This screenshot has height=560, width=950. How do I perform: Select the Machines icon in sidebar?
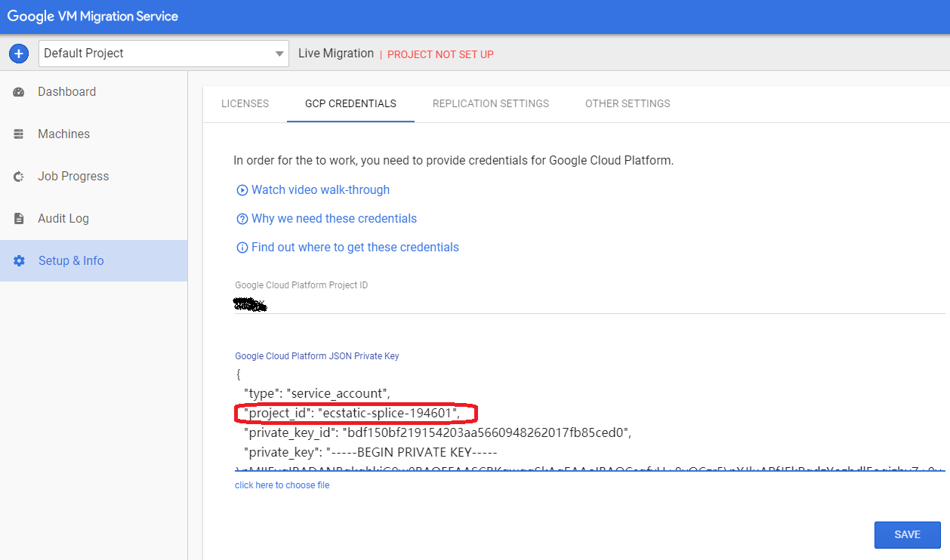(17, 134)
